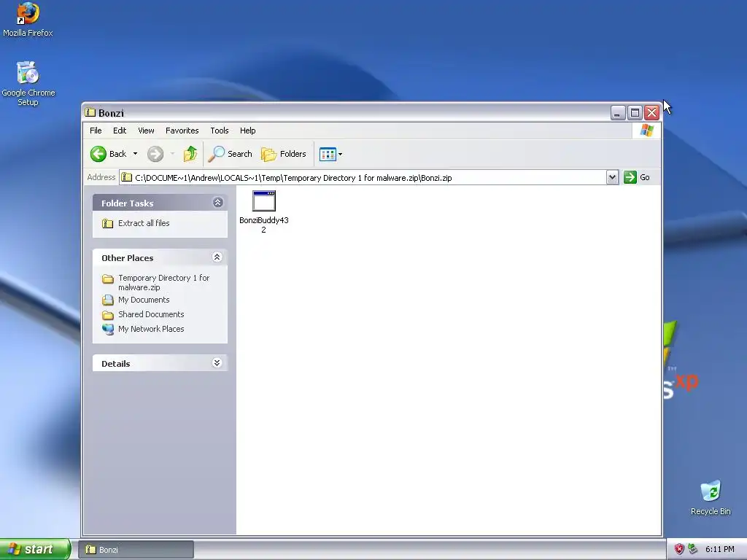Click Extract all files link
The height and width of the screenshot is (560, 747).
[144, 223]
